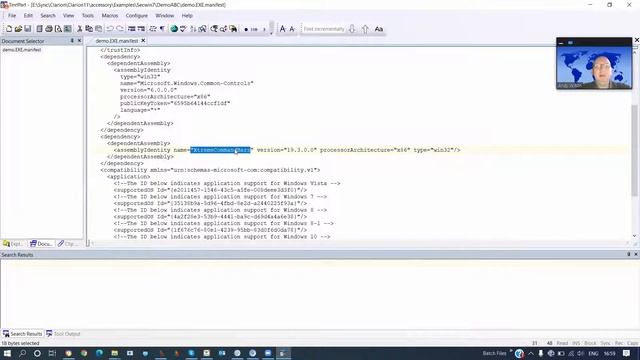640x360 pixels.
Task: Show hidden system tray icons chevron
Action: pyautogui.click(x=531, y=353)
